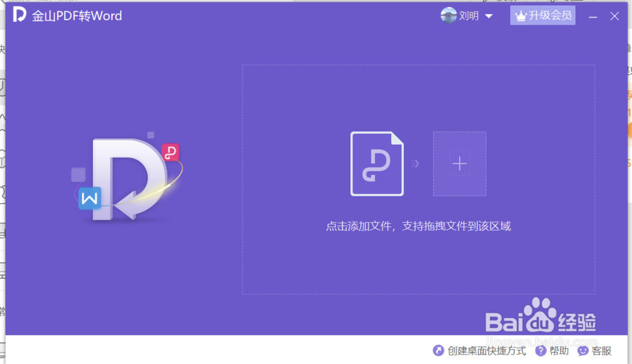Screen dimensions: 632x364
Task: Click the desktop shortcut arrow icon
Action: (438, 351)
